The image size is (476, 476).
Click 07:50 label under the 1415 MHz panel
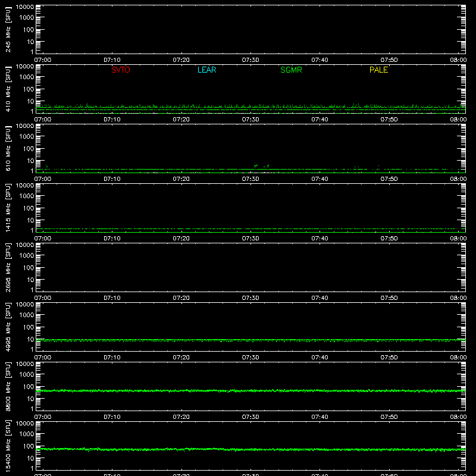click(x=389, y=239)
